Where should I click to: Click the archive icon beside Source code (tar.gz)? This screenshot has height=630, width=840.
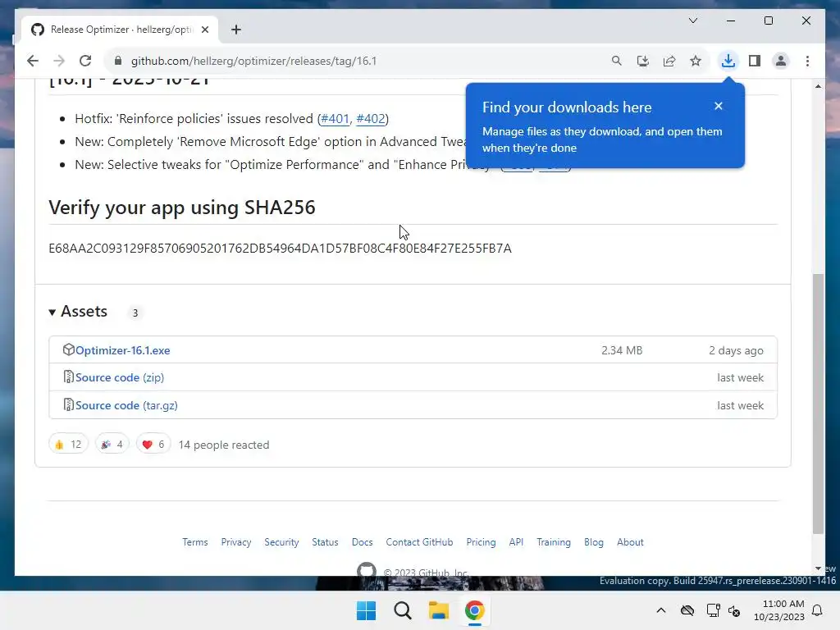(x=69, y=405)
